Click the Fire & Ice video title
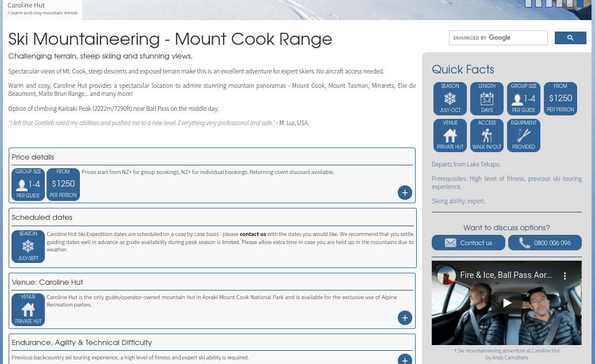Viewport: 595px width, 364px height. pyautogui.click(x=506, y=275)
